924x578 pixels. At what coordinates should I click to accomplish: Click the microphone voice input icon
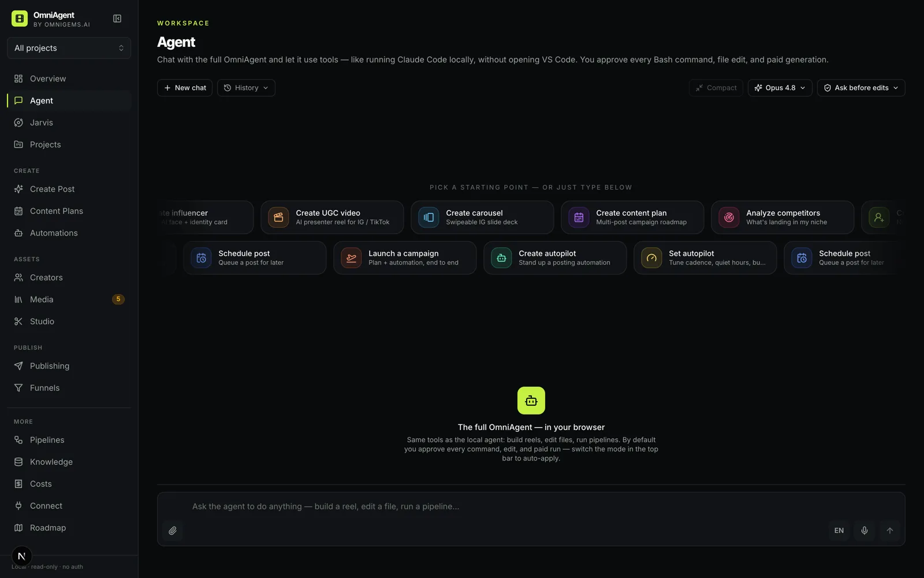(x=865, y=531)
